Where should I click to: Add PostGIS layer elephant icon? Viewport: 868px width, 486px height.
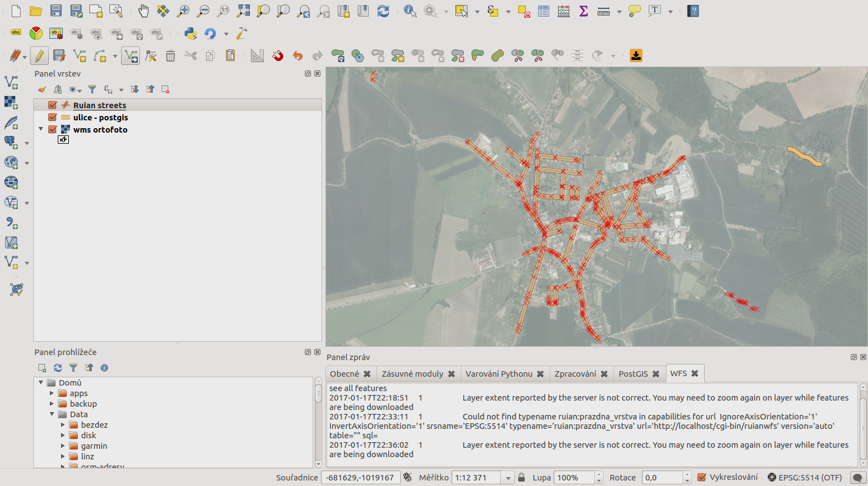coord(11,142)
